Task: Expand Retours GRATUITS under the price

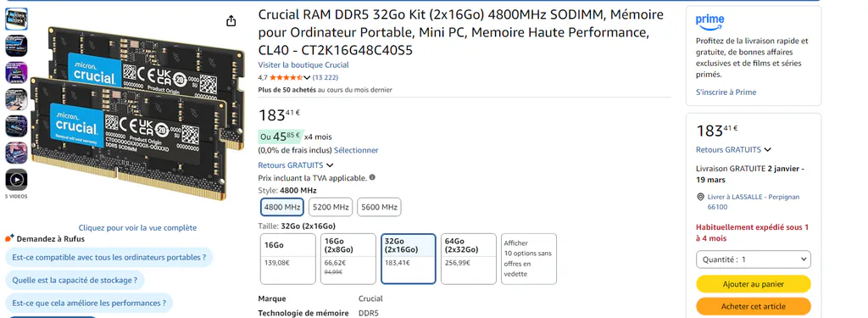Action: (296, 165)
